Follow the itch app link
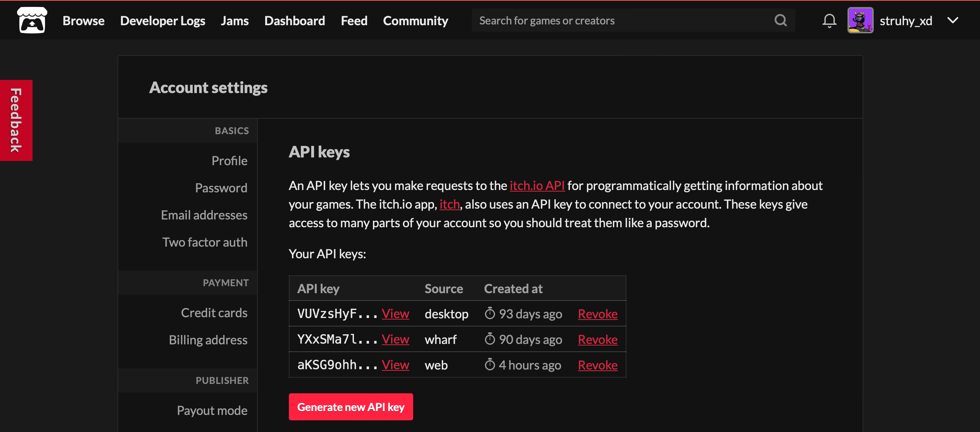Image resolution: width=980 pixels, height=432 pixels. pos(450,204)
